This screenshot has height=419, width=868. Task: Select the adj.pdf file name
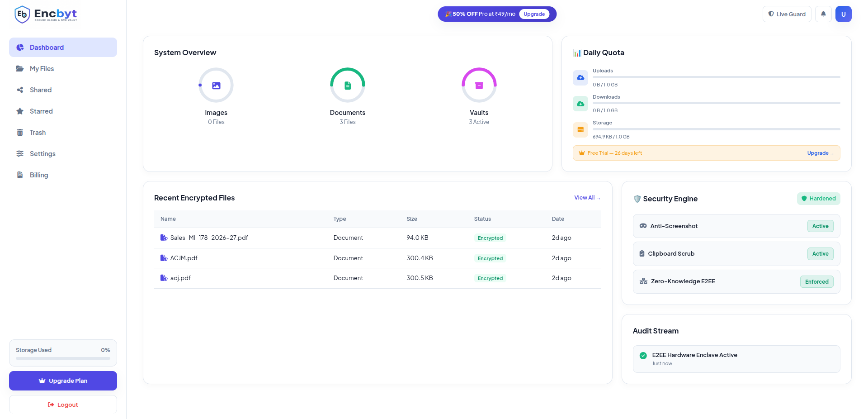[x=180, y=278]
